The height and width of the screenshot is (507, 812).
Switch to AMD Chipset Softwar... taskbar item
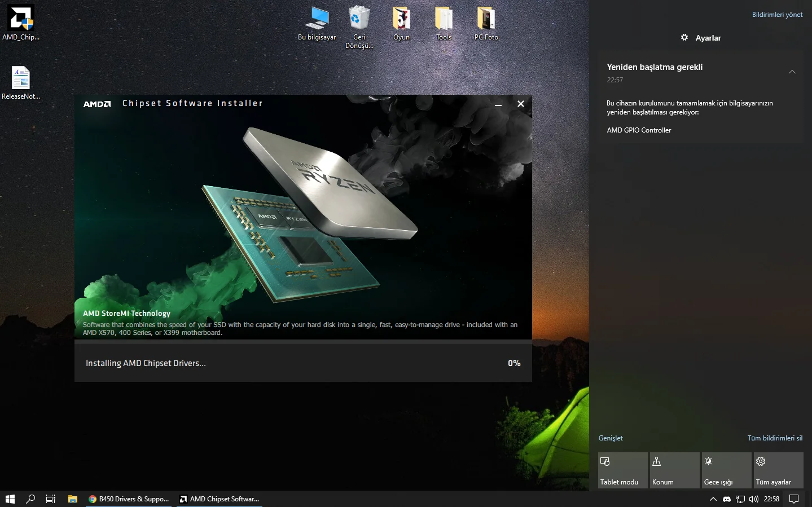point(220,499)
